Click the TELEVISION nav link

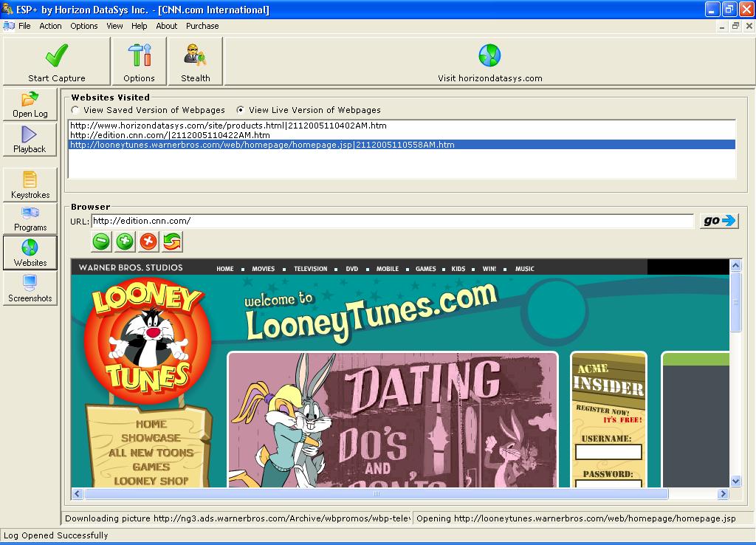[x=311, y=269]
